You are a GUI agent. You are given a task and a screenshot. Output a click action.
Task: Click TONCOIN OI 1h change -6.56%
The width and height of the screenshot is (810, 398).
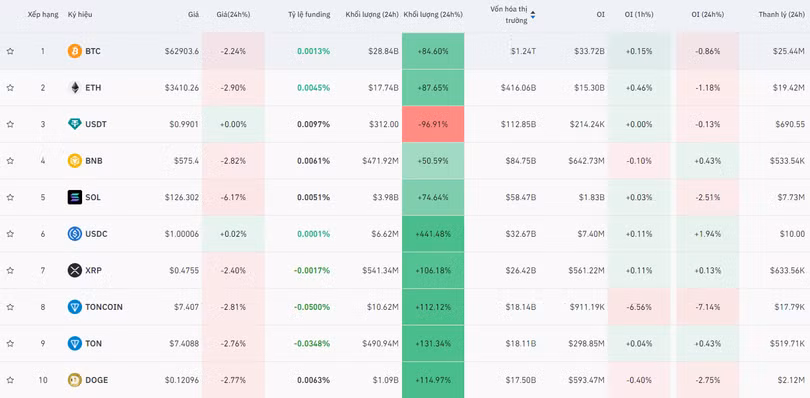click(638, 307)
